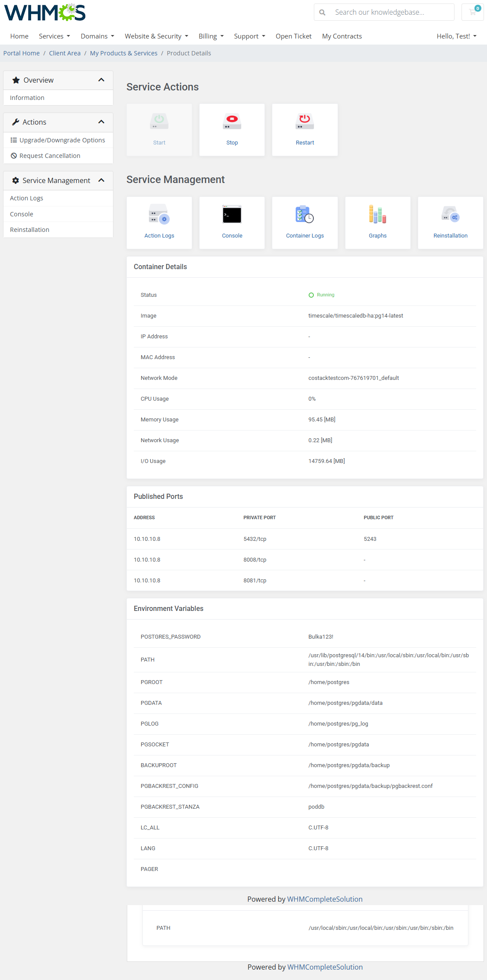487x980 pixels.
Task: Go to Home in the navbar
Action: click(19, 36)
